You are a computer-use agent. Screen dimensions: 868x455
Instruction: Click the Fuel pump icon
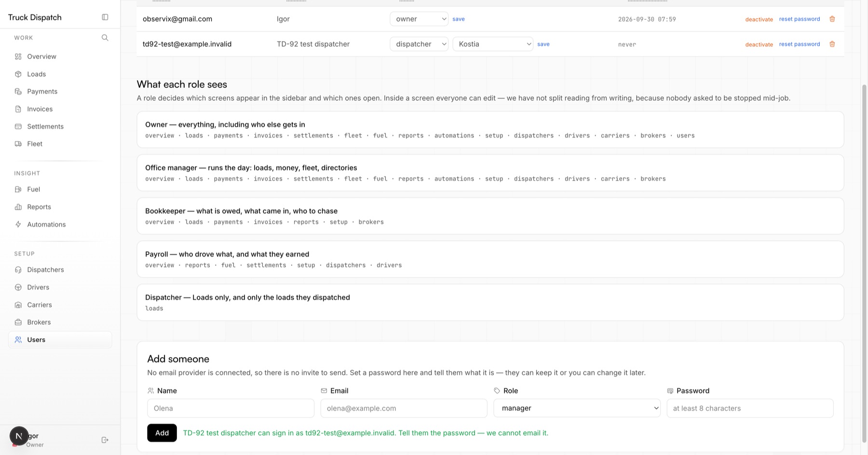18,189
